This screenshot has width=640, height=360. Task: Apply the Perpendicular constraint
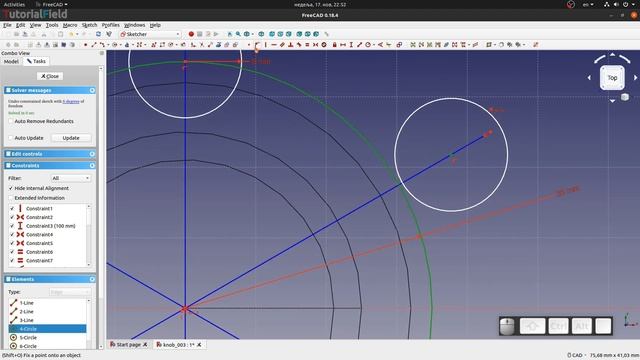290,44
